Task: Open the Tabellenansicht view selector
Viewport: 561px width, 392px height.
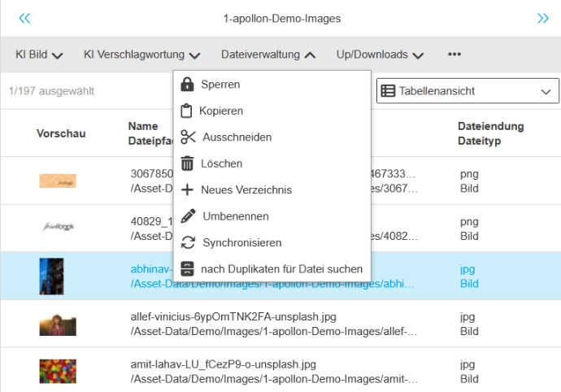Action: tap(467, 91)
